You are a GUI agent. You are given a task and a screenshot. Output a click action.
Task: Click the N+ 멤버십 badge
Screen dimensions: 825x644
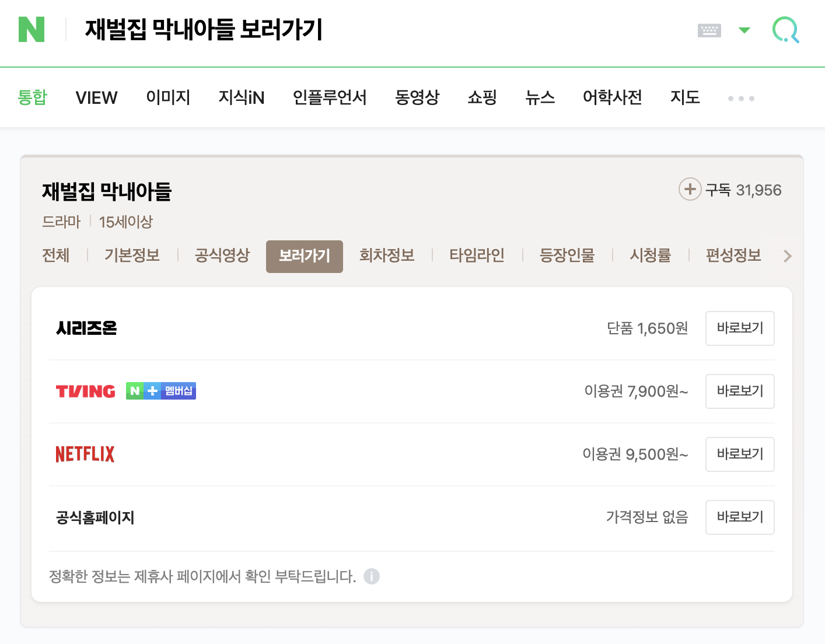point(161,391)
